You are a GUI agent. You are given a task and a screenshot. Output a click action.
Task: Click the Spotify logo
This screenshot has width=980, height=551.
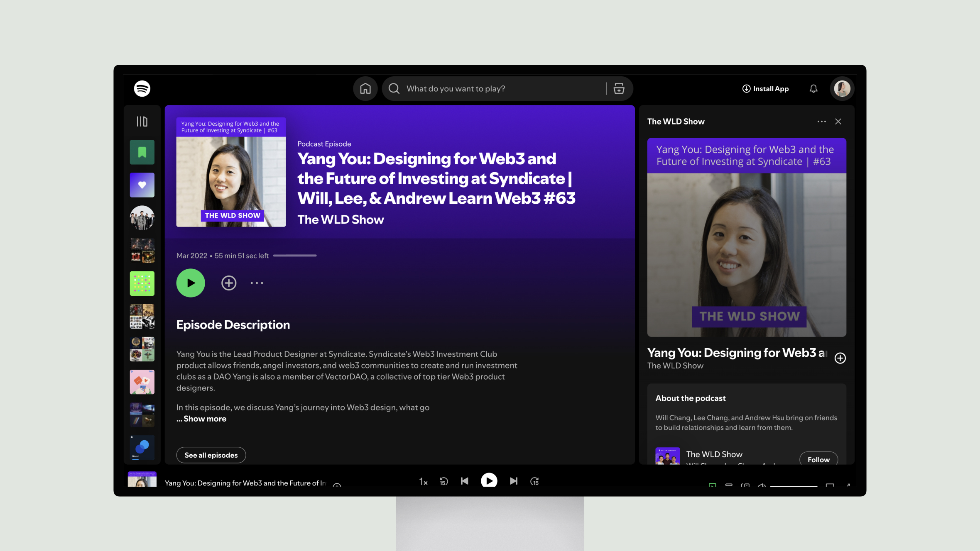[142, 88]
